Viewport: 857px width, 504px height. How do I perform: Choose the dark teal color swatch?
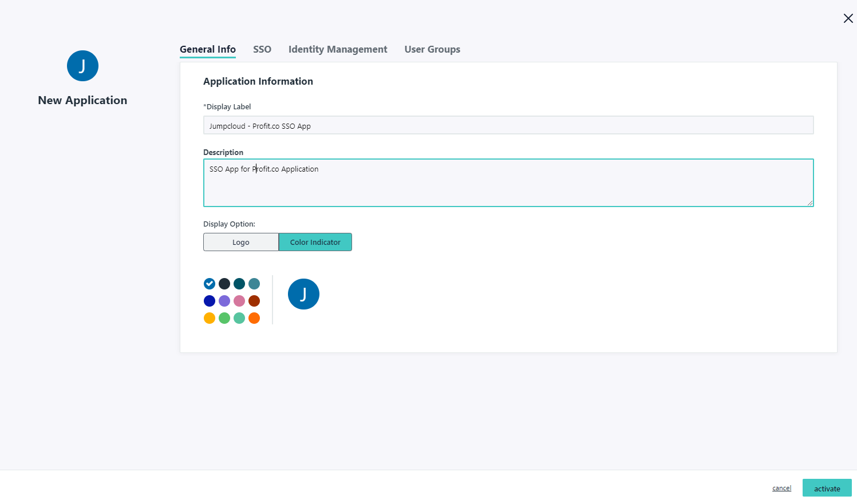tap(239, 284)
